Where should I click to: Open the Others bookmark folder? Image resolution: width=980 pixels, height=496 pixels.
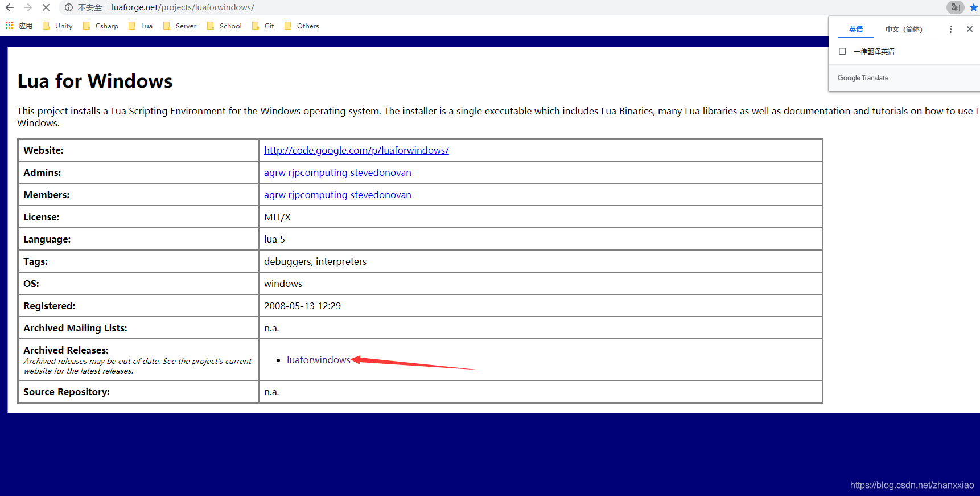coord(302,26)
